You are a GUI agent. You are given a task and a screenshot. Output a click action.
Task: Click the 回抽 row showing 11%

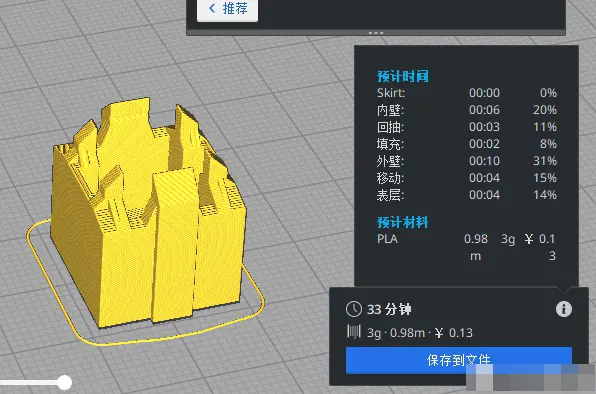coord(466,127)
